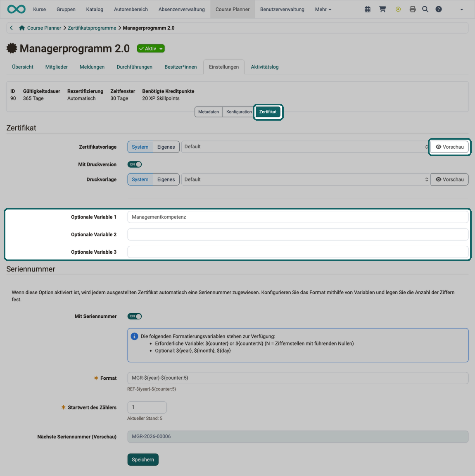
Task: Go to Course Planner breadcrumb link
Action: pos(44,28)
